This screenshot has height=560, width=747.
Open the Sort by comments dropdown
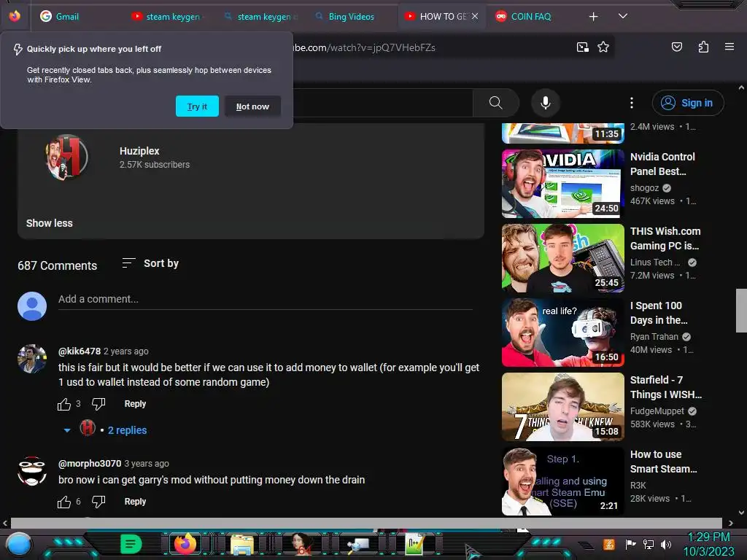click(x=150, y=263)
